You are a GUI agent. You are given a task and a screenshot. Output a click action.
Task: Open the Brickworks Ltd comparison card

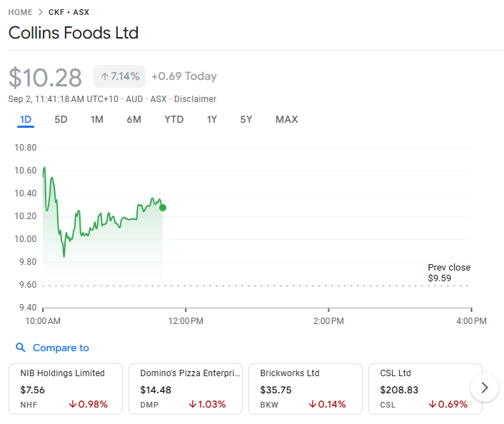(x=305, y=388)
